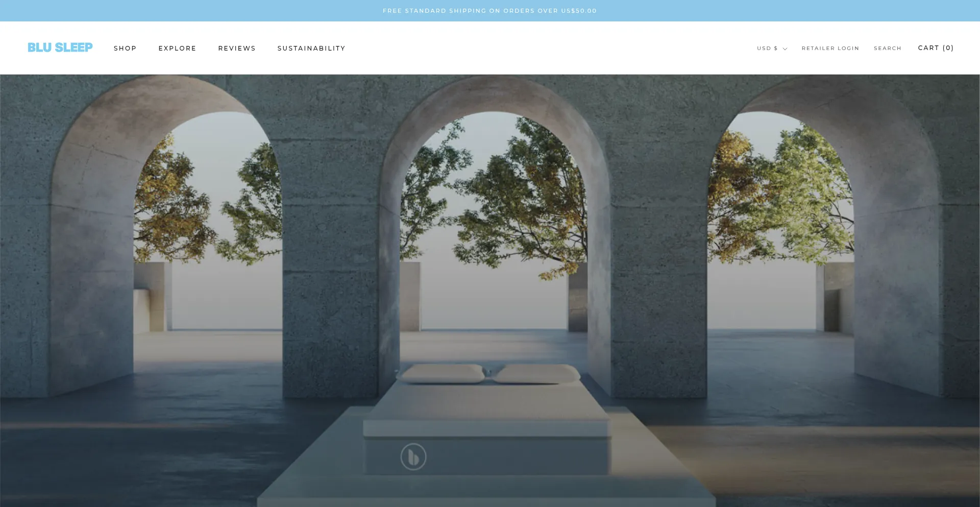Open the Shop menu
This screenshot has width=980, height=507.
click(x=125, y=49)
